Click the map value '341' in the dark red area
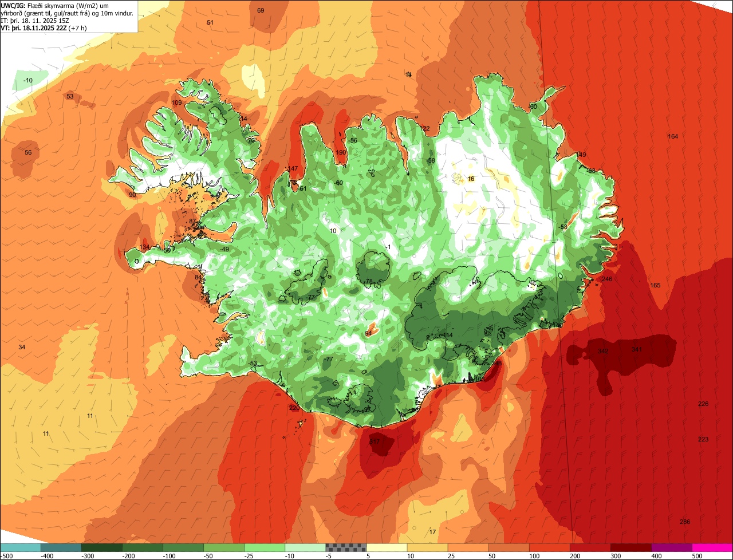733x560 pixels. click(637, 349)
